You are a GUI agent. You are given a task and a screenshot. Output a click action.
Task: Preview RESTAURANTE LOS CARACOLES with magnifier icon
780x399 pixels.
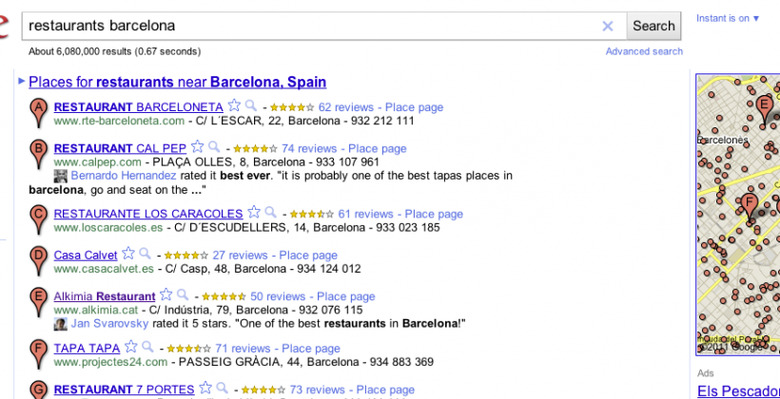(x=271, y=212)
